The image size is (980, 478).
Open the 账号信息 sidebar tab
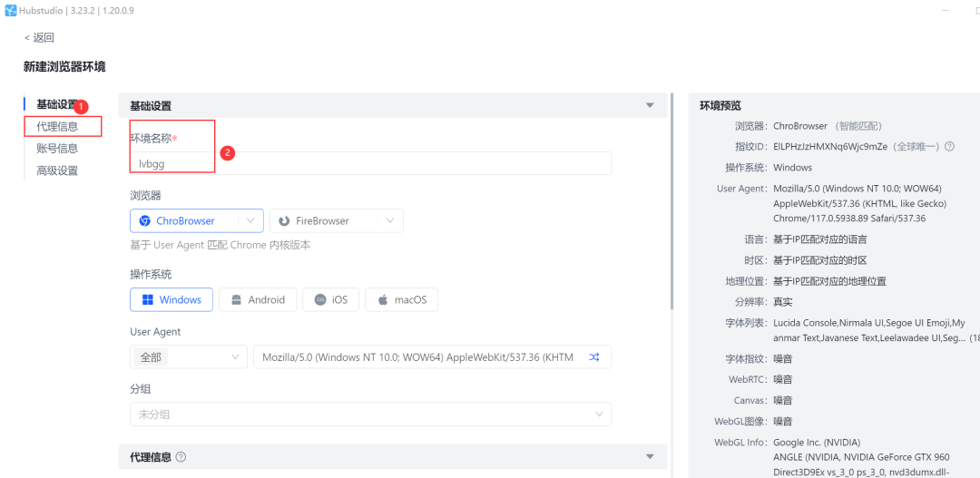click(57, 149)
